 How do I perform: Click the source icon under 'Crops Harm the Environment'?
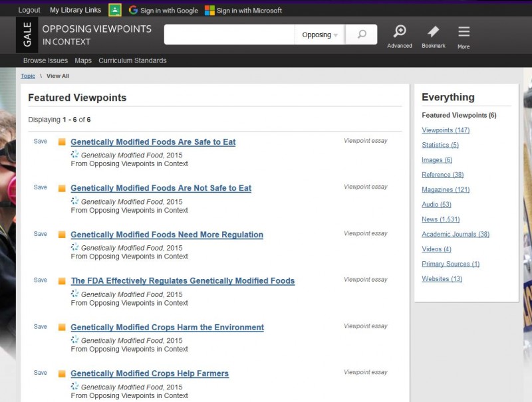tap(74, 340)
